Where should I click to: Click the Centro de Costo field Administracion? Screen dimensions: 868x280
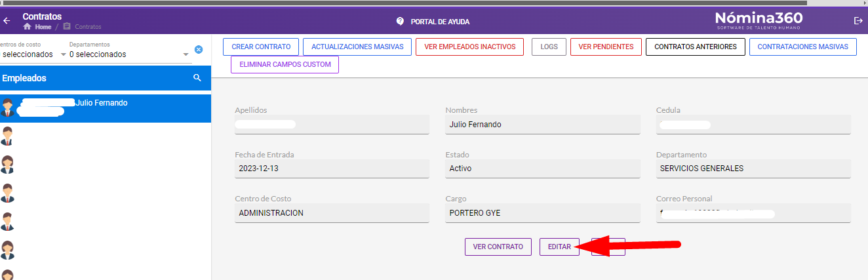point(332,213)
